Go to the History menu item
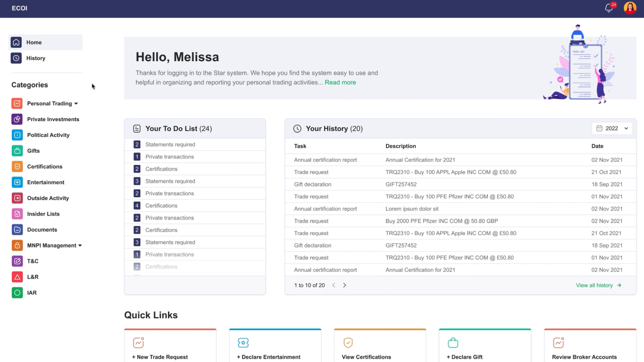 (36, 58)
